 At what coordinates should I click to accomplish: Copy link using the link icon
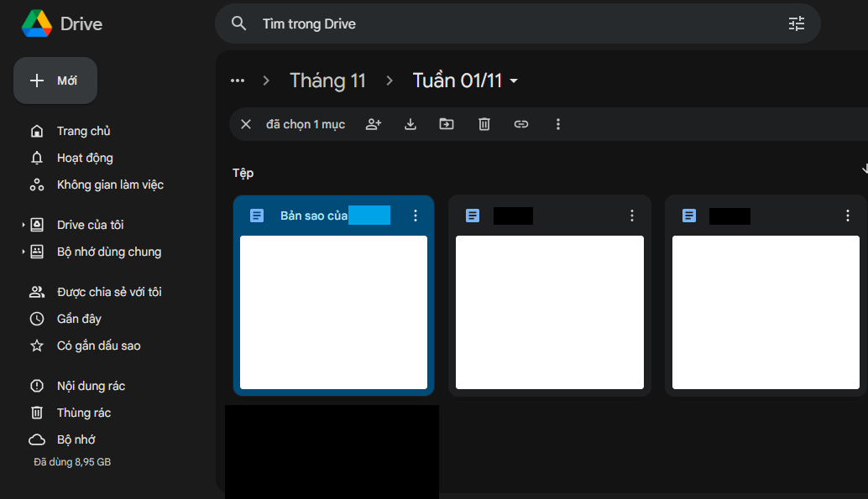coord(521,124)
